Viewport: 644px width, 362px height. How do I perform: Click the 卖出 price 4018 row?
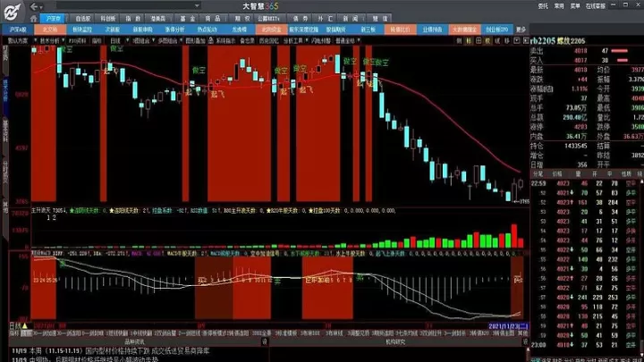click(587, 51)
